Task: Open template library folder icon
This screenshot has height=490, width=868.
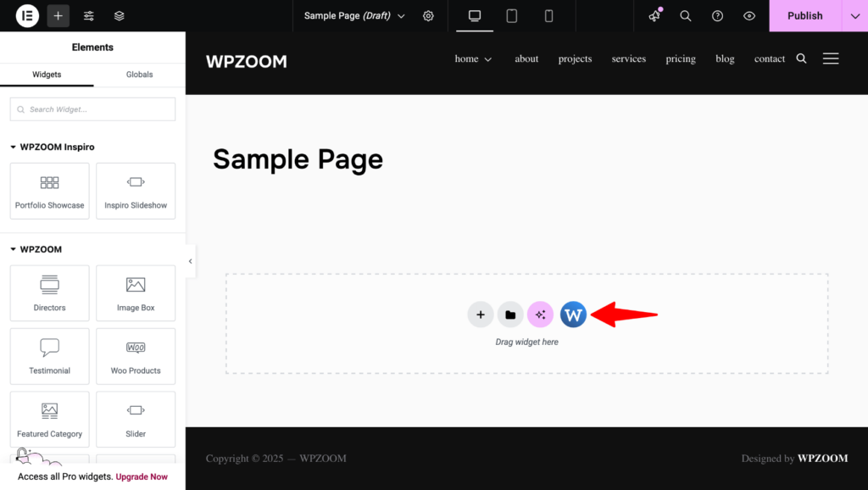Action: pos(510,315)
